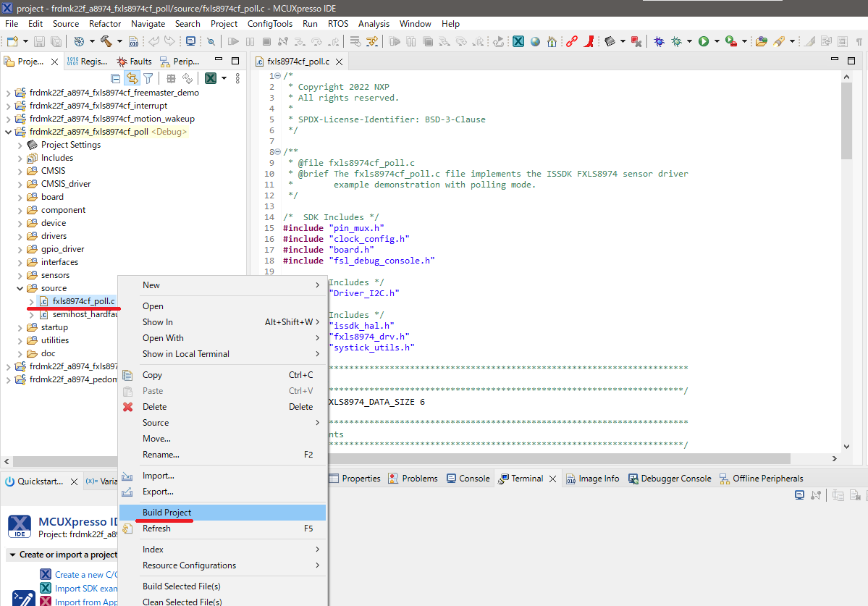Collapse the source folder in project tree
This screenshot has width=868, height=606.
point(20,288)
